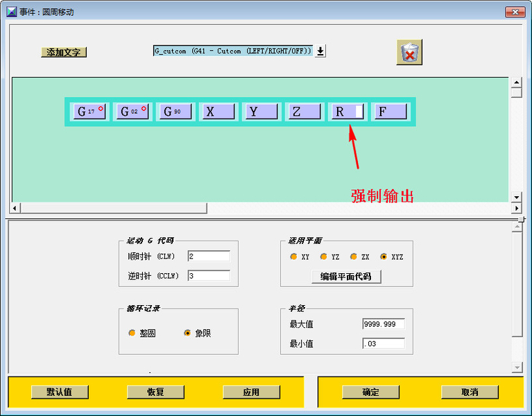Click the 最大值 radius input field
Screen dimensions: 532x416
coord(383,324)
